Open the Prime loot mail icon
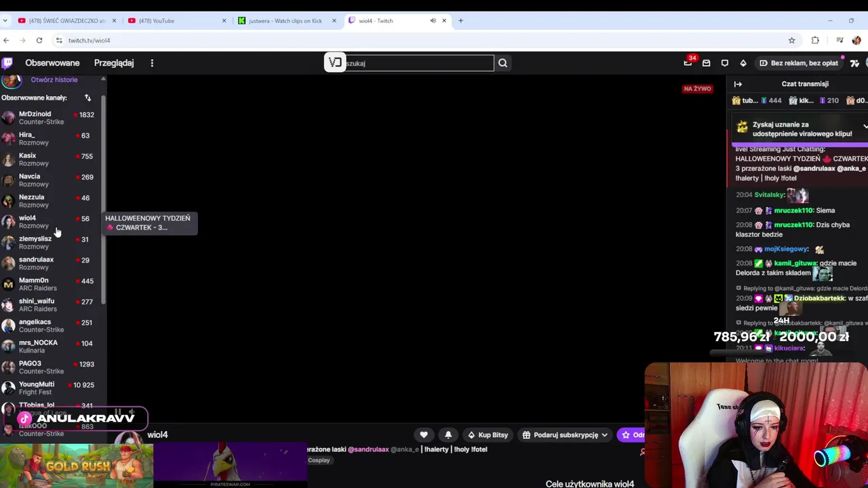This screenshot has height=488, width=868. pyautogui.click(x=706, y=63)
